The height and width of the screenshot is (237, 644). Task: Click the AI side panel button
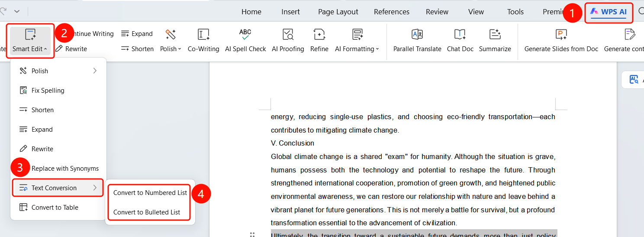point(634,79)
